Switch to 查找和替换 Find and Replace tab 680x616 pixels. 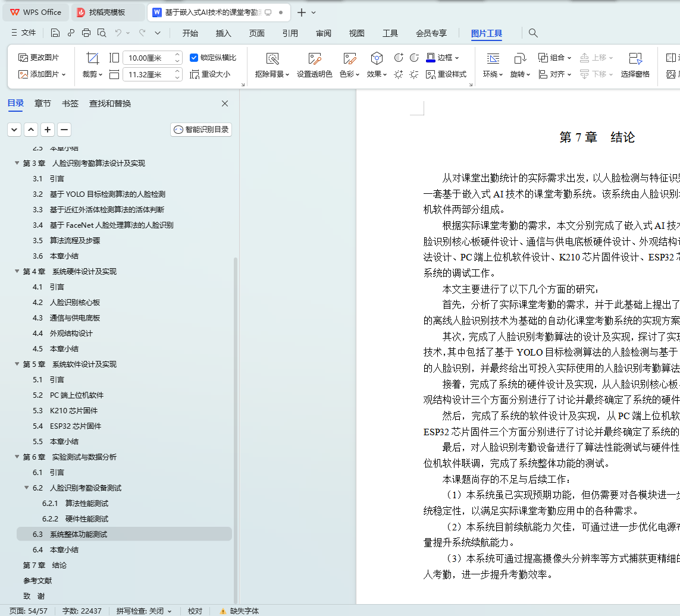(x=109, y=103)
